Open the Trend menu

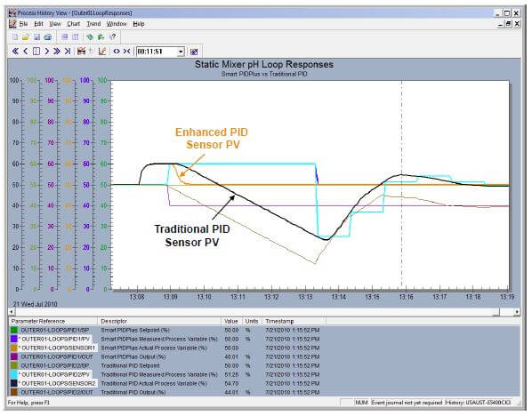coord(93,24)
